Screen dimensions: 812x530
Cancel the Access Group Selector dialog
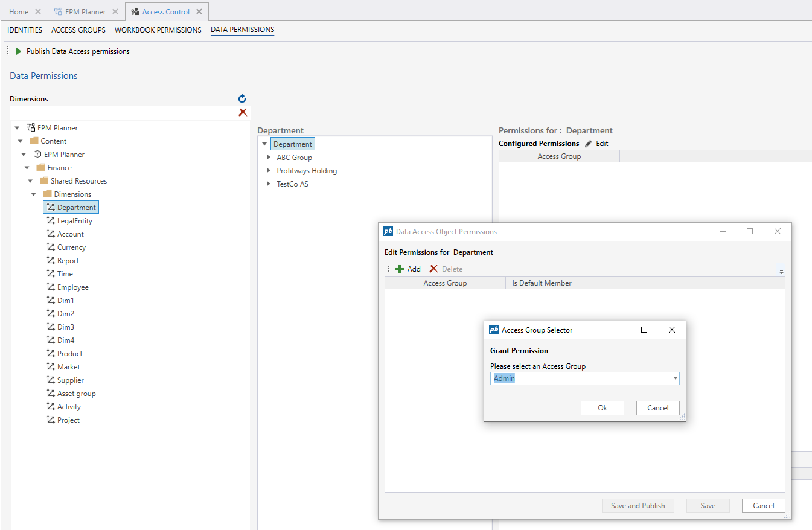point(657,408)
